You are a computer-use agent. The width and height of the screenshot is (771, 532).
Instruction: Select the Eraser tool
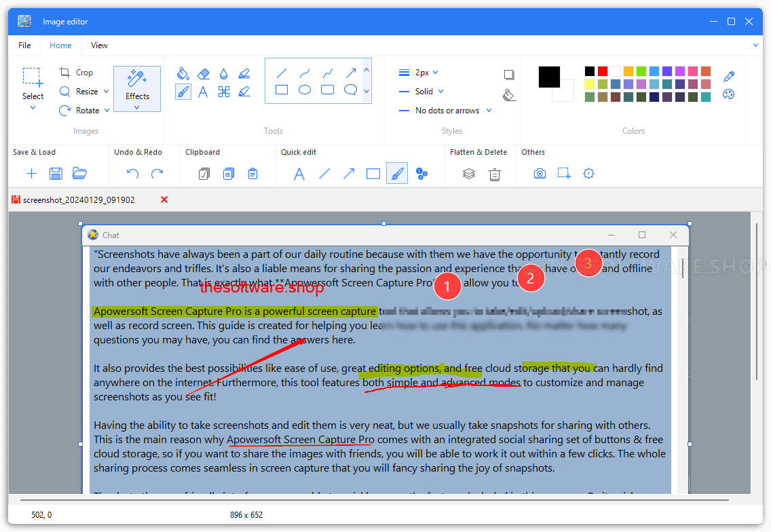pyautogui.click(x=203, y=73)
